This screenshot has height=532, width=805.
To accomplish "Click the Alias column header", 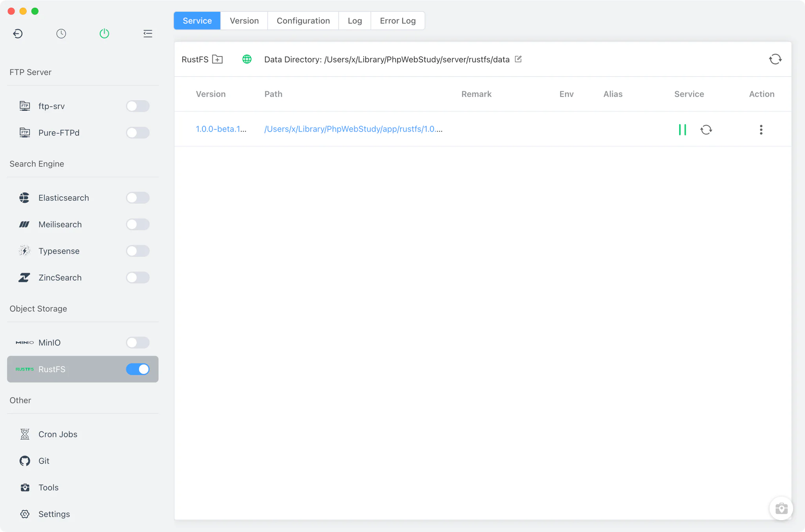I will coord(613,94).
